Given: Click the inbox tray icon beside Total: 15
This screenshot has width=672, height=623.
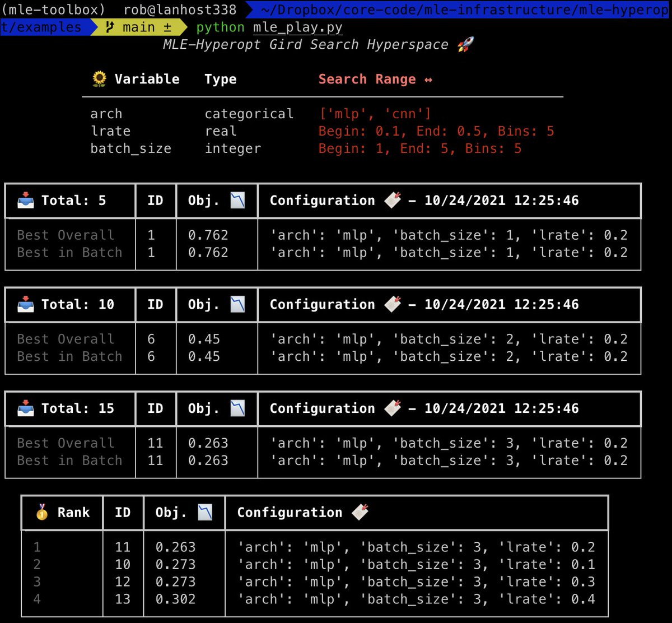Looking at the screenshot, I should coord(26,408).
